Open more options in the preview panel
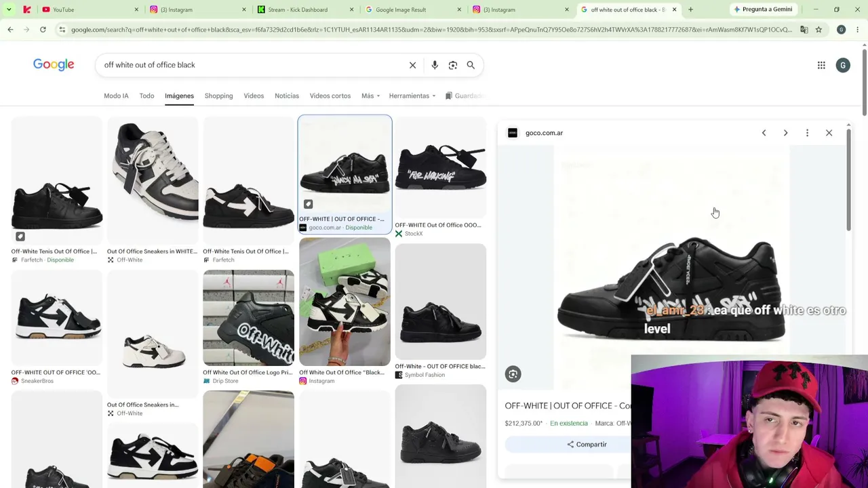The image size is (868, 488). click(x=807, y=133)
